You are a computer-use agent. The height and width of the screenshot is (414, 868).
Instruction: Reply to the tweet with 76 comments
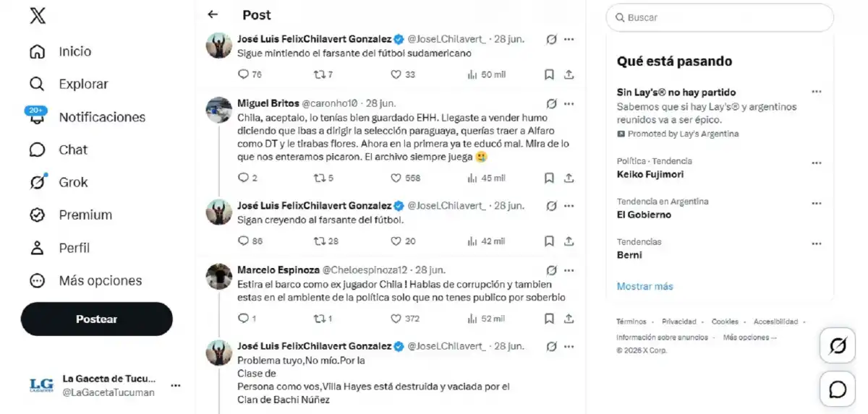click(x=250, y=74)
